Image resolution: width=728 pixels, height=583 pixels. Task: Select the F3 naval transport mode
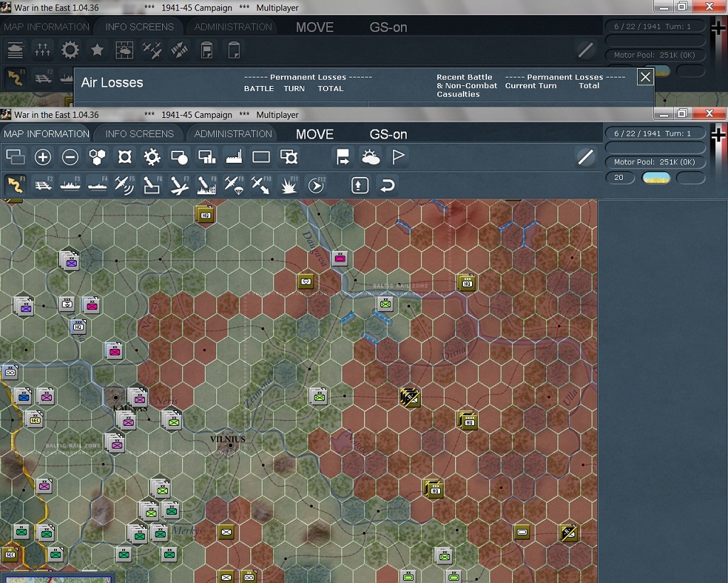coord(70,185)
